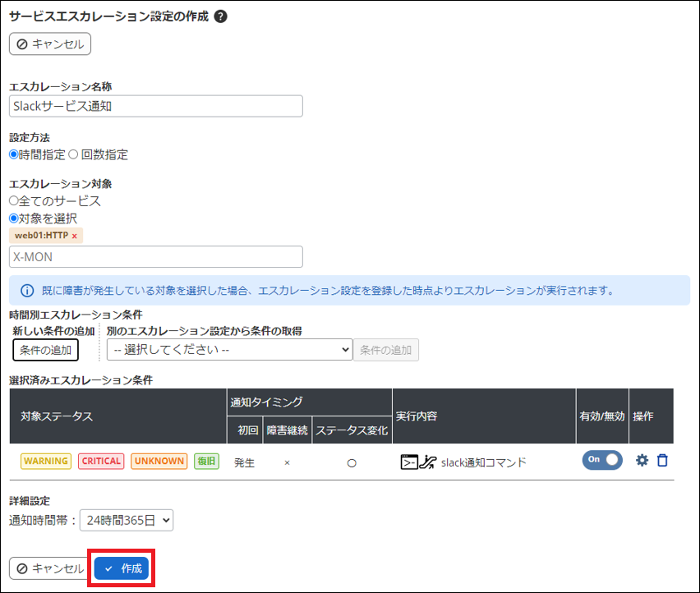
Task: Click the 復旧 recovery status badge
Action: click(x=206, y=461)
